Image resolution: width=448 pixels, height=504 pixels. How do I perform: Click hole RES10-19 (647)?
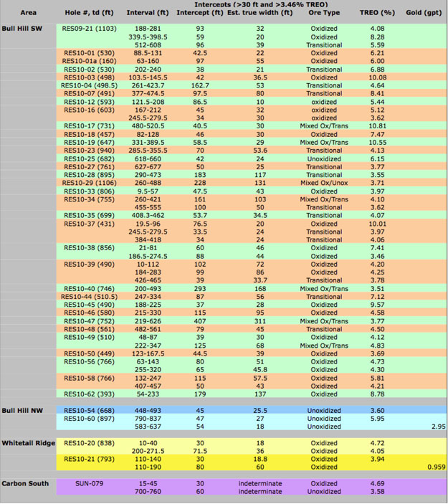click(89, 143)
